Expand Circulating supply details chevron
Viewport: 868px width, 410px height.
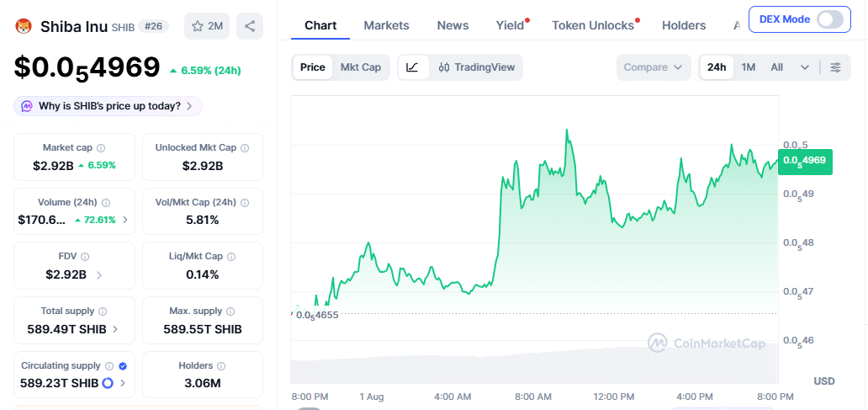click(123, 383)
